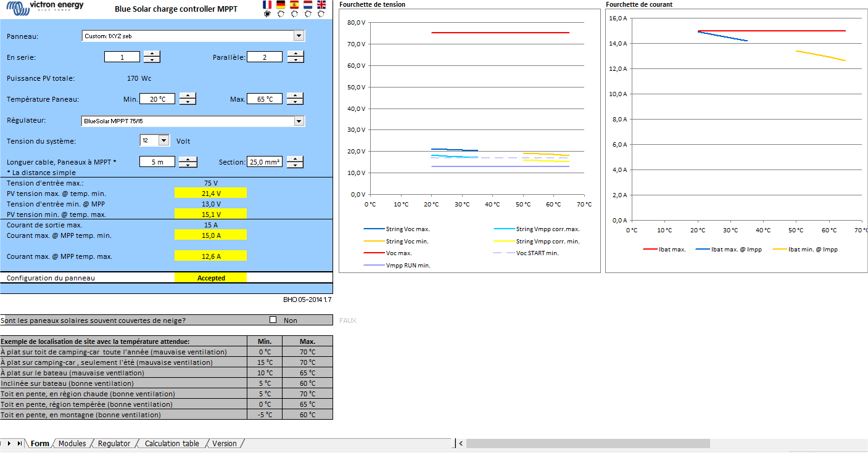
Task: Select the radio button under UK flag
Action: [321, 14]
